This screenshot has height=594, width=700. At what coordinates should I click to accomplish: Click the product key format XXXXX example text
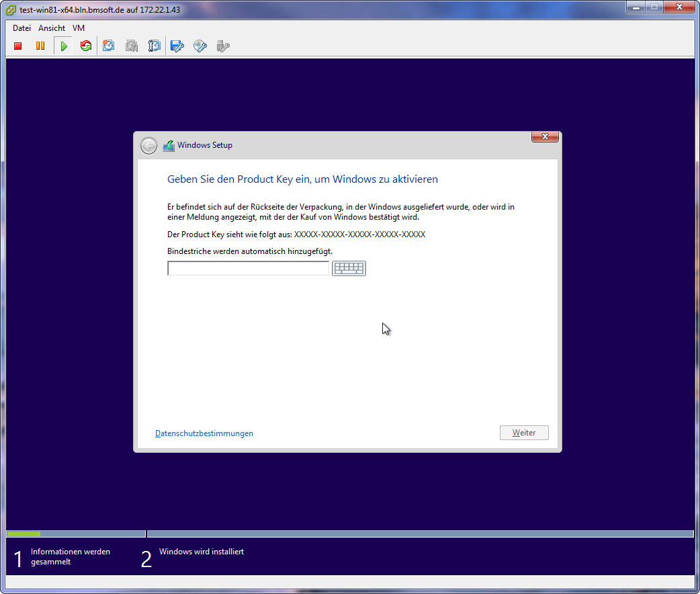point(360,235)
